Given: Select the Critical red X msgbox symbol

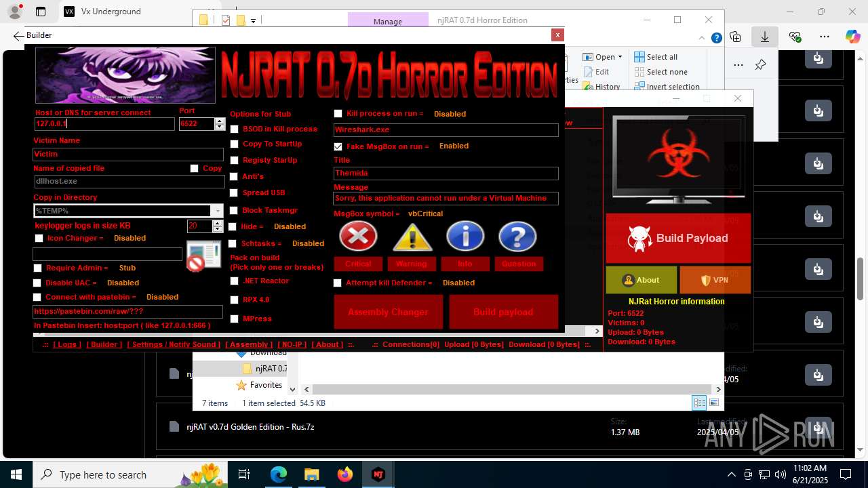Looking at the screenshot, I should pyautogui.click(x=358, y=237).
